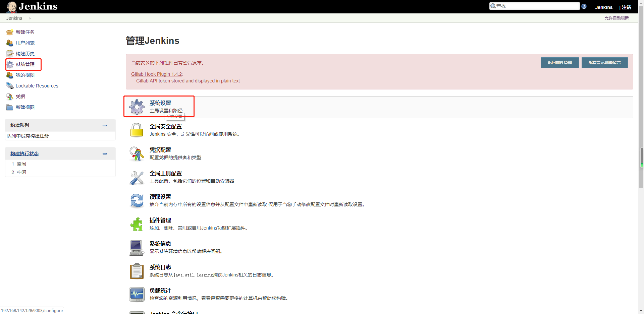
Task: Click the 返回插件管理 button
Action: tap(559, 63)
